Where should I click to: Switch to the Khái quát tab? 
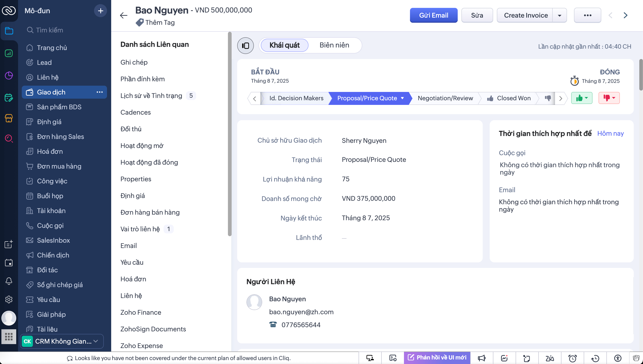tap(284, 45)
